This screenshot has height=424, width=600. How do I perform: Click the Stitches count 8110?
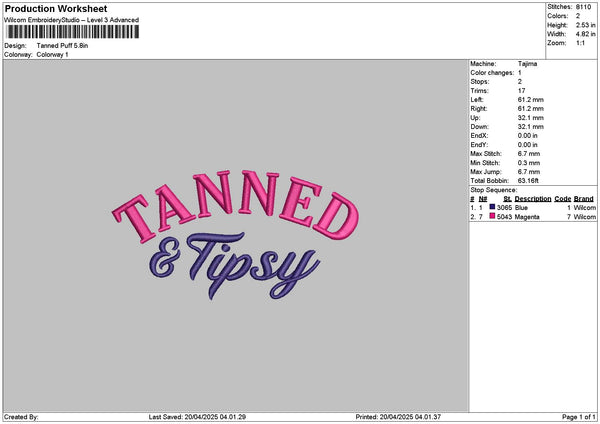tap(583, 7)
